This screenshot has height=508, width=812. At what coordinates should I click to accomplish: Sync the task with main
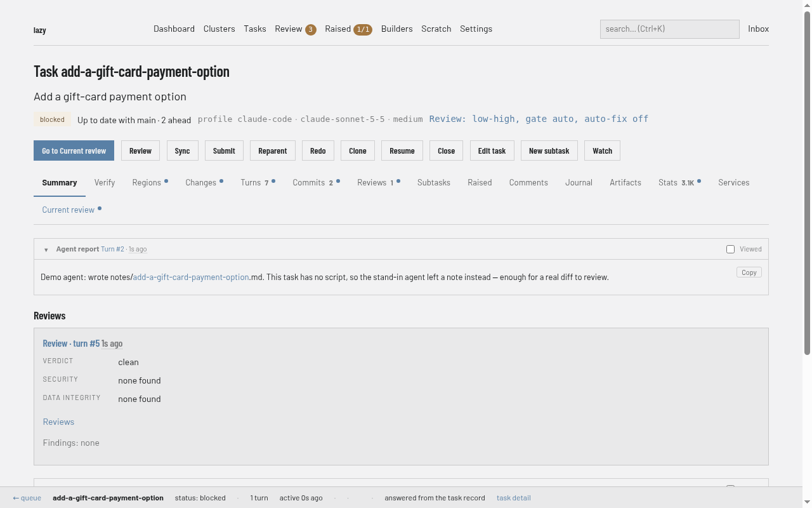coord(182,150)
